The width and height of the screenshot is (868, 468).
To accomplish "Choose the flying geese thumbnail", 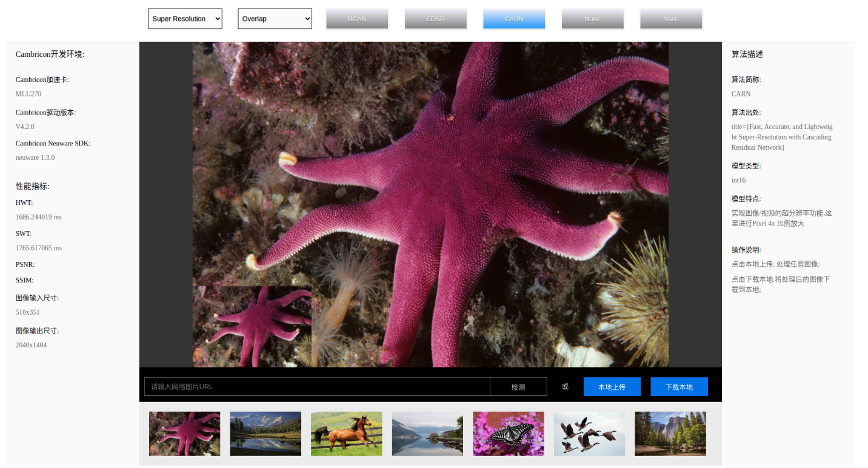I will coord(589,433).
